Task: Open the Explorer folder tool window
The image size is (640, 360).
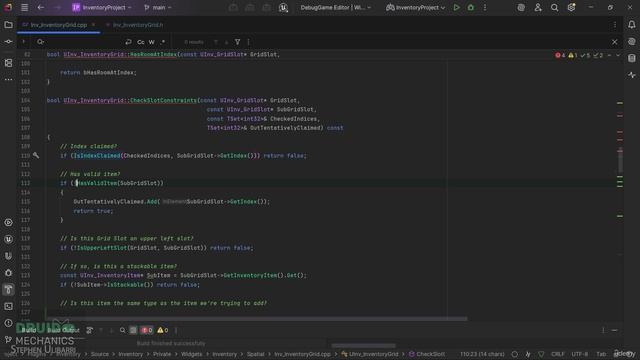Action: point(8,25)
